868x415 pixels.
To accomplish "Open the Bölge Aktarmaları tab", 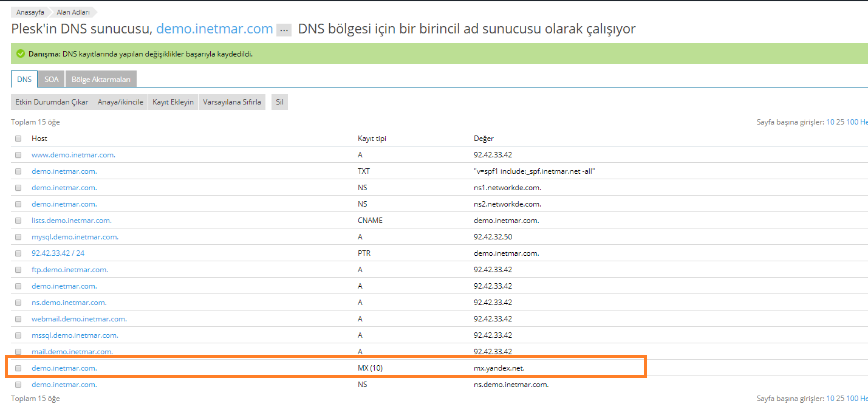I will click(101, 79).
